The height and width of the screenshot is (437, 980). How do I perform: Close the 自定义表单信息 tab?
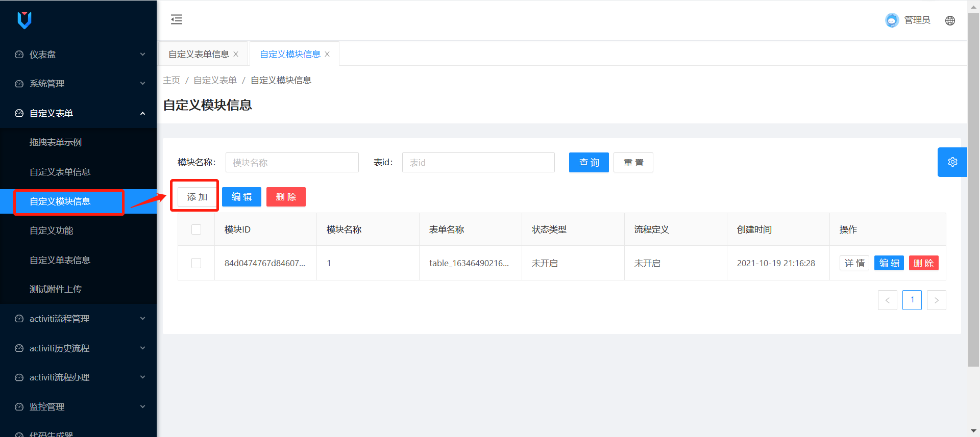(x=236, y=54)
